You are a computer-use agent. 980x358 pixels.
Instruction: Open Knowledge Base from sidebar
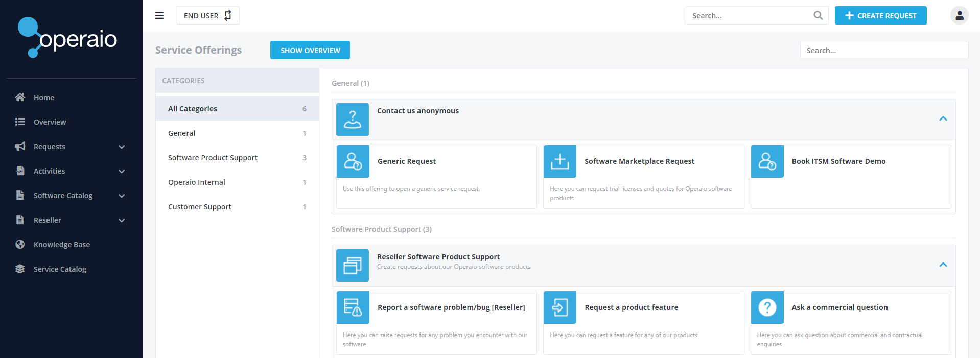pyautogui.click(x=62, y=245)
